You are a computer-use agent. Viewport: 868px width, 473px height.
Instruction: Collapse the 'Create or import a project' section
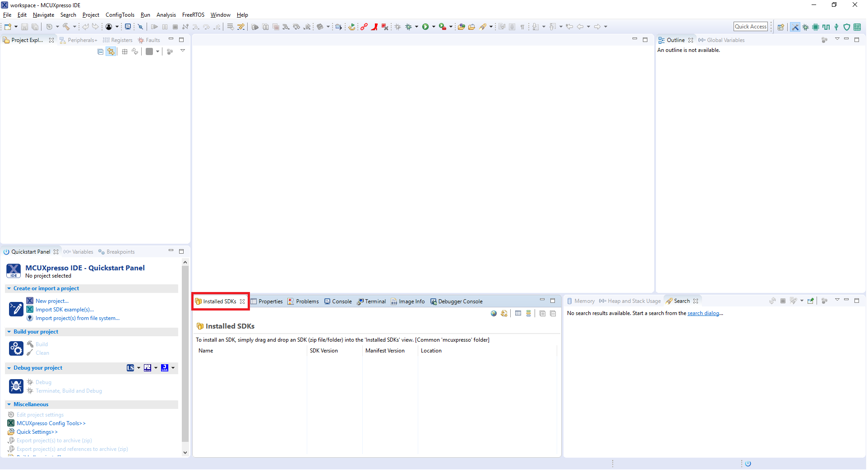tap(9, 289)
